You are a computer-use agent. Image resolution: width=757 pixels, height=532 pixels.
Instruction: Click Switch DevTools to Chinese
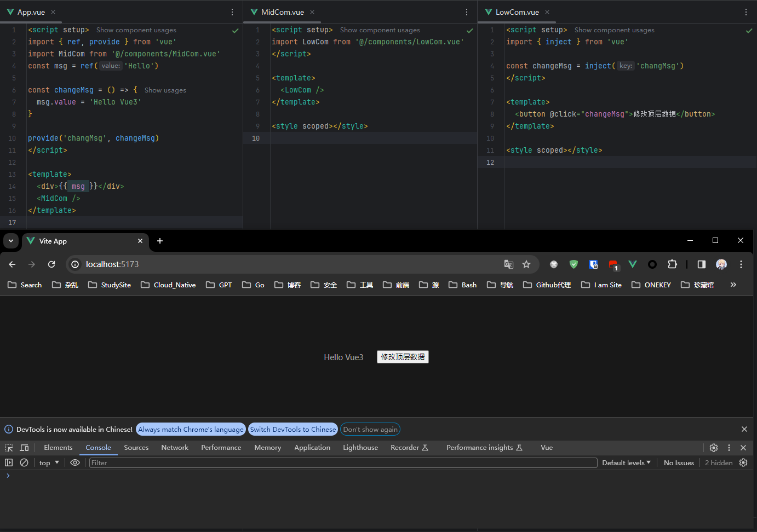pyautogui.click(x=293, y=430)
